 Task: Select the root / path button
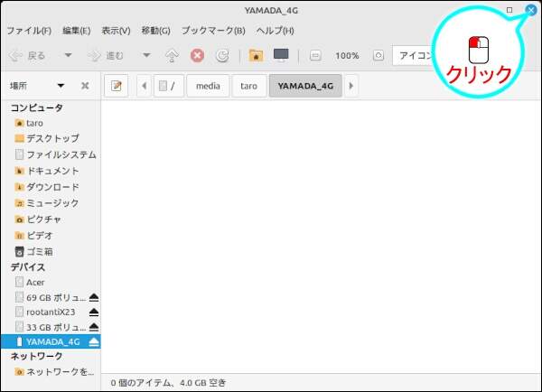168,86
